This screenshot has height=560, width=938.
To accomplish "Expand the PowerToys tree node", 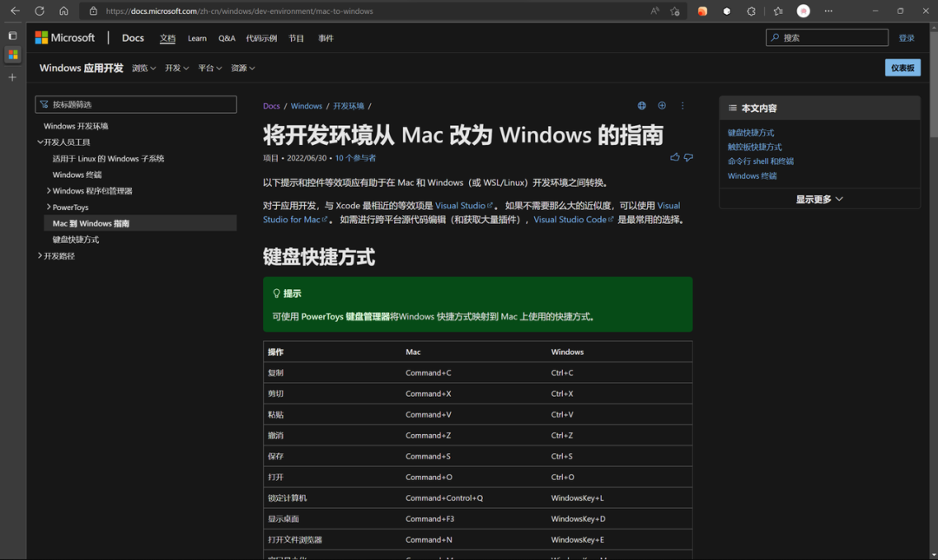I will pos(49,208).
